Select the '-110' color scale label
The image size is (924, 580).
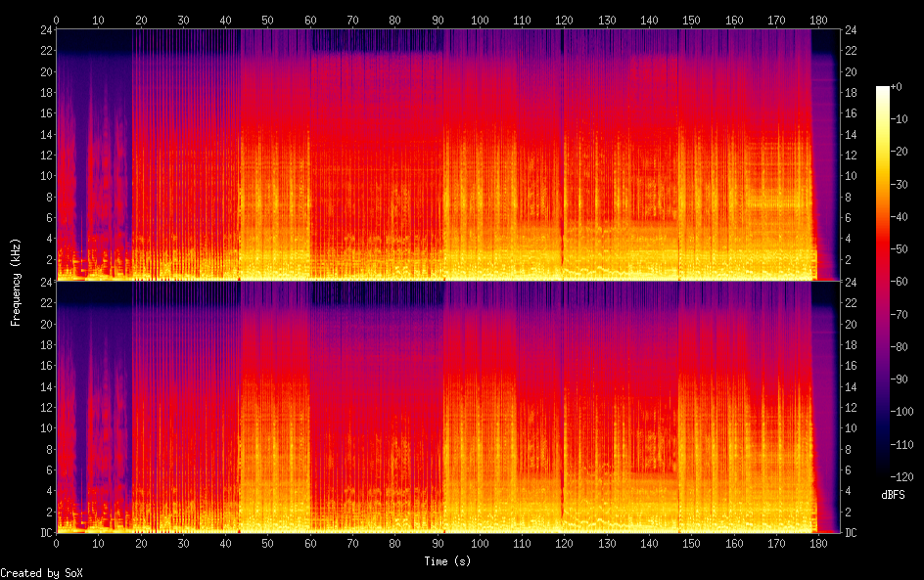(x=902, y=445)
